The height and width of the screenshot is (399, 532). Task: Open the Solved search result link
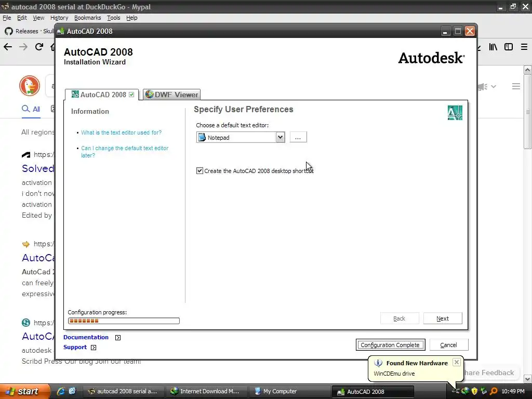click(37, 168)
